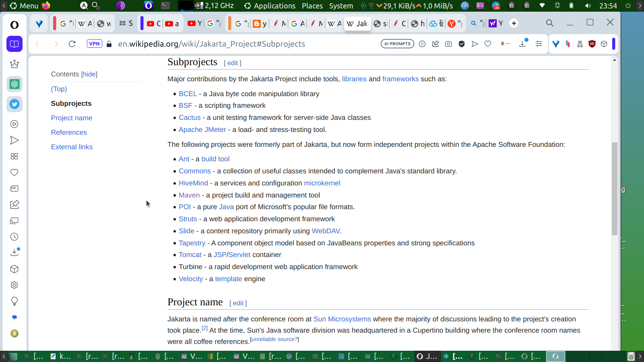Screen dimensions: 644x362
Task: Click the reload page button
Action: [x=72, y=44]
